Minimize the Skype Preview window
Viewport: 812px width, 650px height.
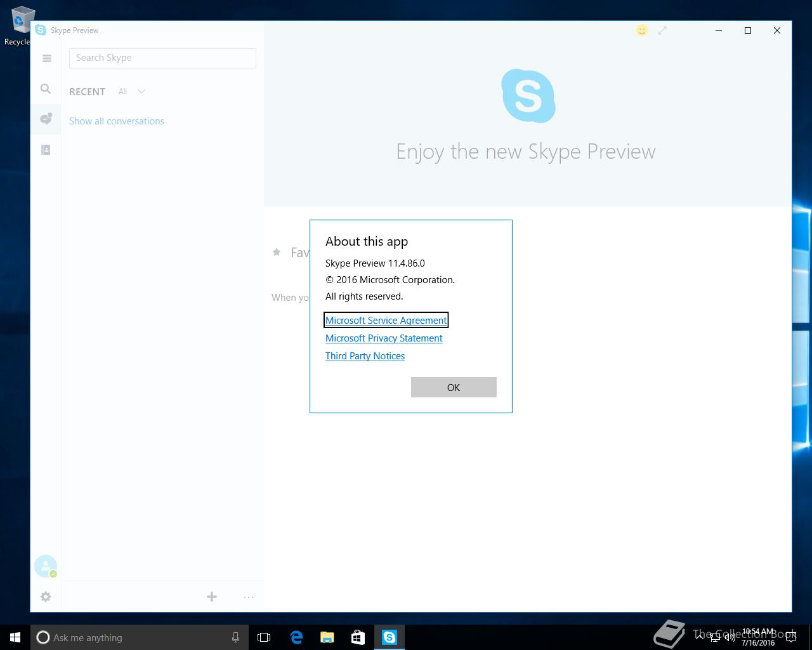click(719, 30)
